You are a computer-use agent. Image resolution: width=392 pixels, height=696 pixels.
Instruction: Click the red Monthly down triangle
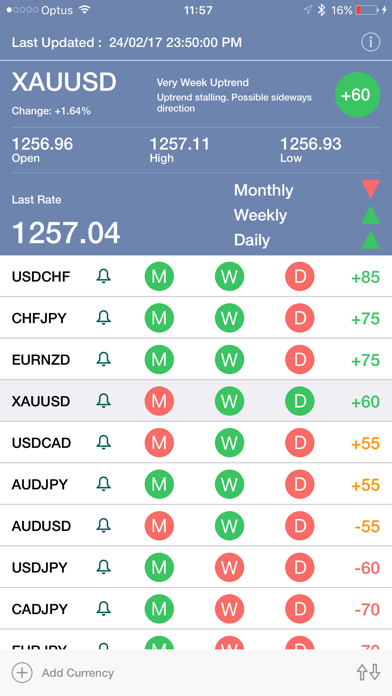pos(370,190)
